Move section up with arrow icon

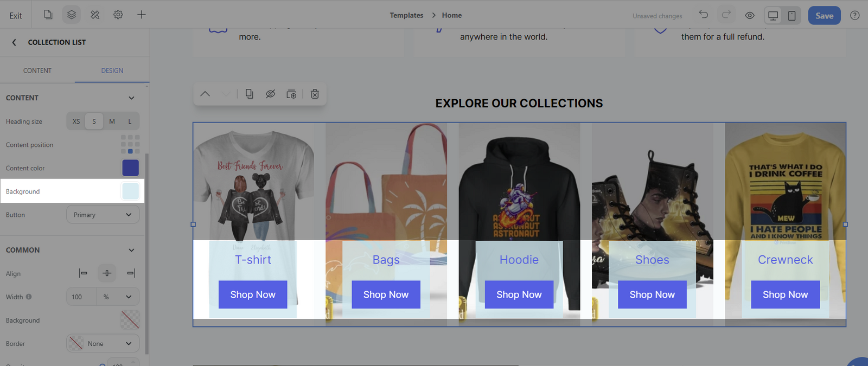coord(205,94)
